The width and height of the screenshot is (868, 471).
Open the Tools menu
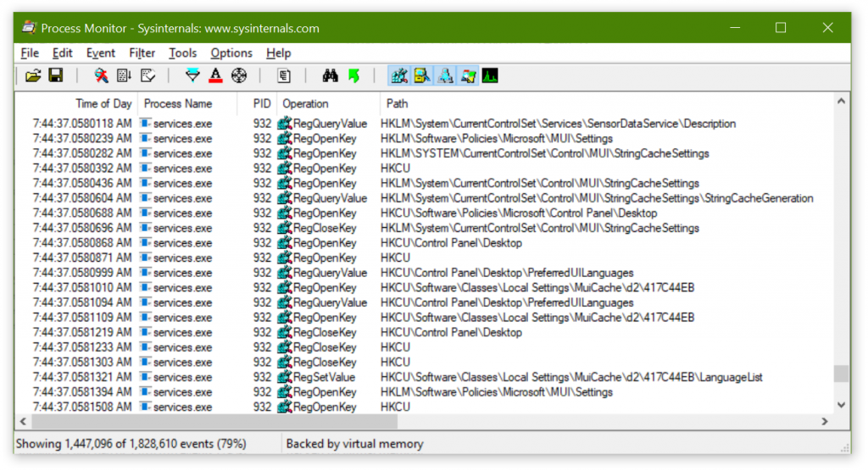tap(183, 53)
